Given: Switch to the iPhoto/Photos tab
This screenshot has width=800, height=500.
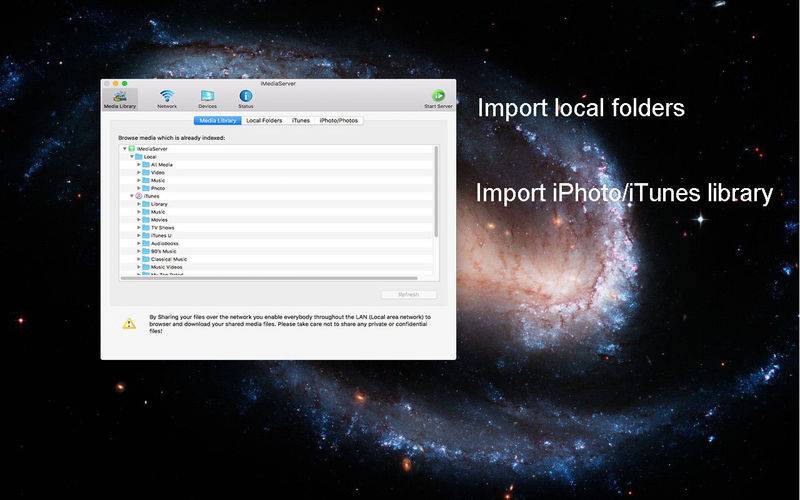Looking at the screenshot, I should (338, 120).
